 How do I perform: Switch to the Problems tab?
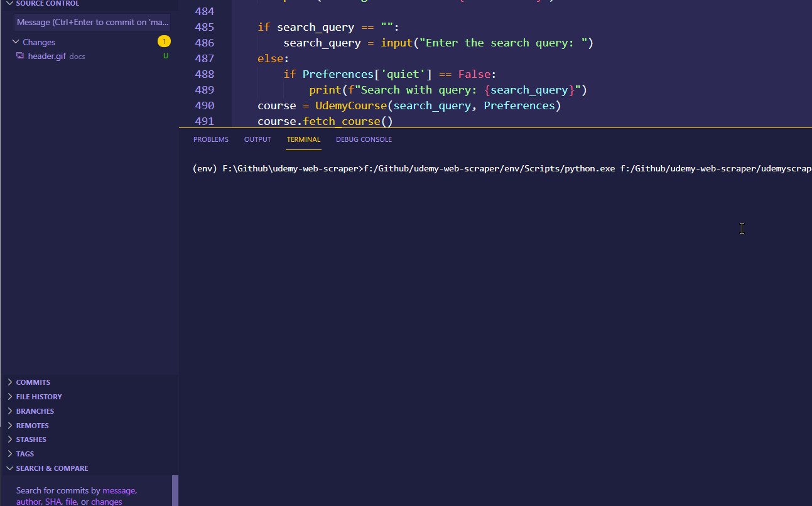coord(211,139)
